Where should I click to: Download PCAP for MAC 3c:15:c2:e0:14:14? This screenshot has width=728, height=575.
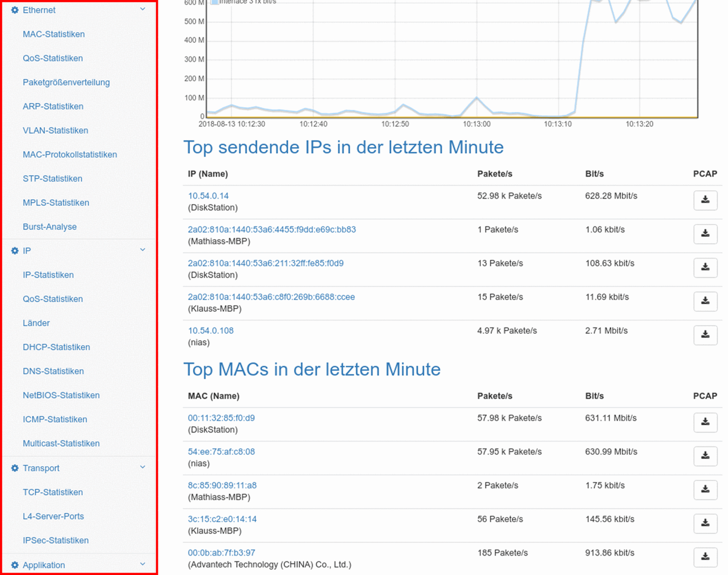(x=705, y=524)
